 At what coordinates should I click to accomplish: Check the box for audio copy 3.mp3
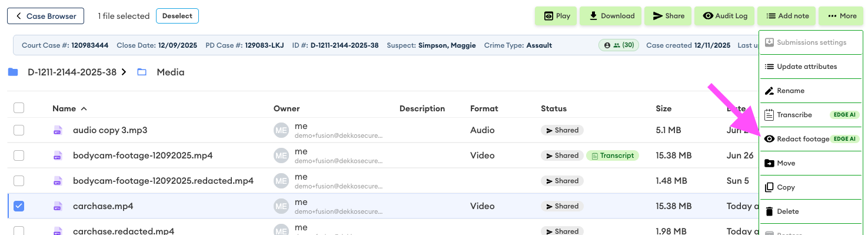19,130
